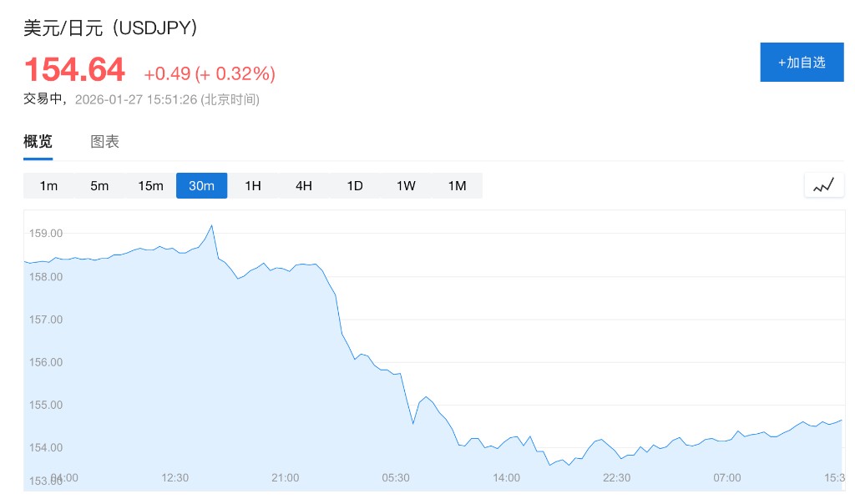Click the 14:00 time axis label
Screen dimensions: 855x504
click(507, 477)
